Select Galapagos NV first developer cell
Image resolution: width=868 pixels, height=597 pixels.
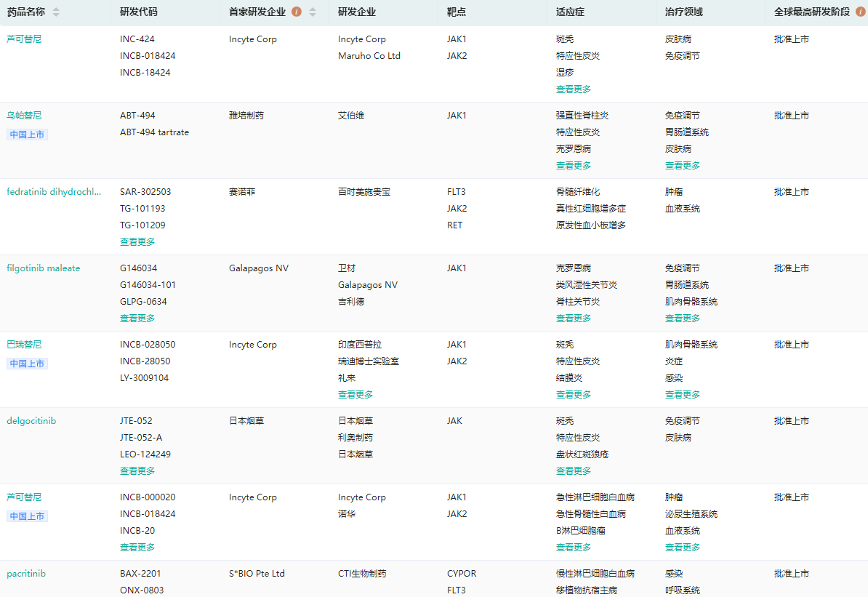pos(259,268)
